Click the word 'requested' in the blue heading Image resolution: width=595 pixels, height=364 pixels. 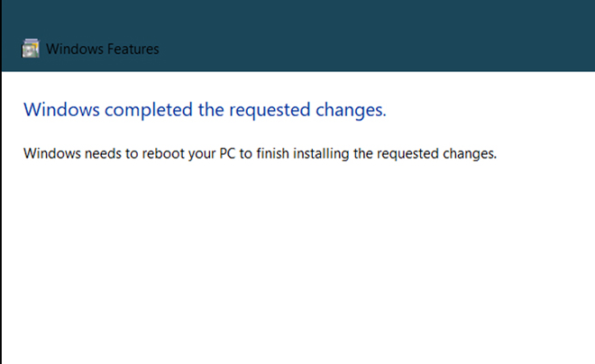(270, 110)
